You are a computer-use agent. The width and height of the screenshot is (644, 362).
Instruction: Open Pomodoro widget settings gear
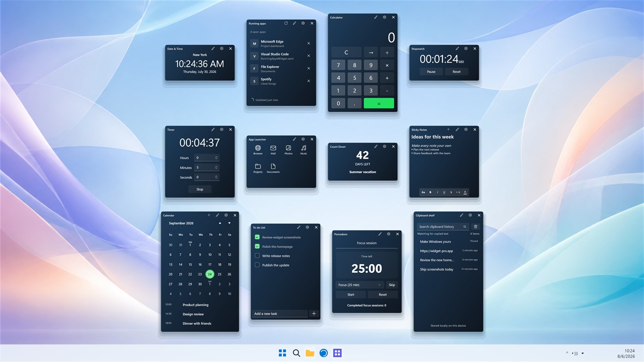coord(389,234)
